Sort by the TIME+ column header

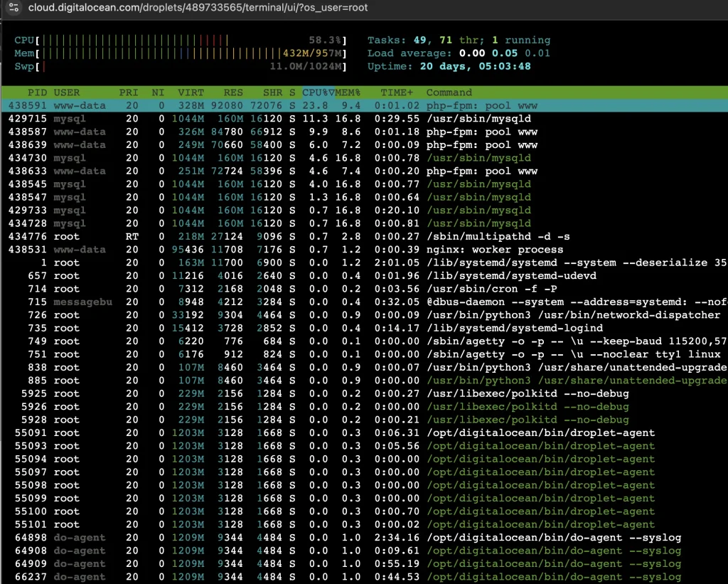pos(397,92)
